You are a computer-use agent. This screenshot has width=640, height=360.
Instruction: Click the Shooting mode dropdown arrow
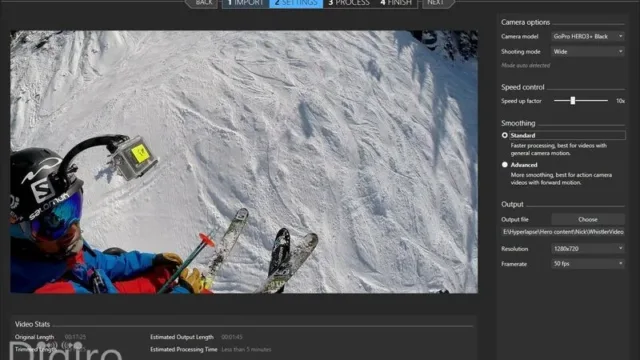click(x=620, y=51)
